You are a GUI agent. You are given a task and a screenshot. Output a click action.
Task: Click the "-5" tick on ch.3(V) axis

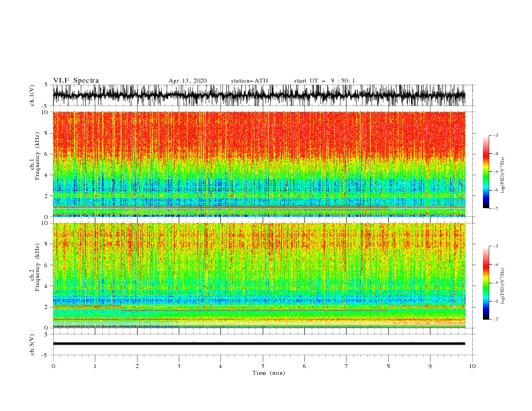(45, 355)
